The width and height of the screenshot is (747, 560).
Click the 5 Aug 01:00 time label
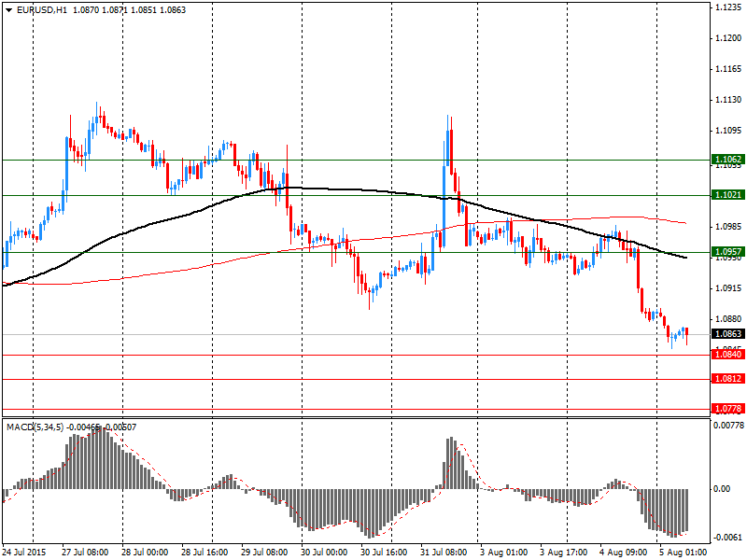click(684, 553)
